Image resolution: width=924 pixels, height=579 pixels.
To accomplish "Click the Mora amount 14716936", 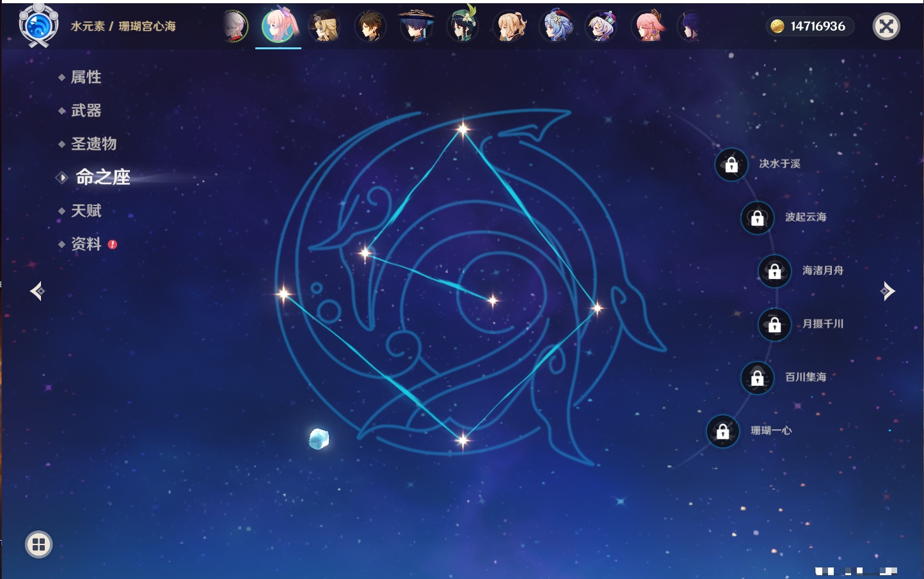I will pyautogui.click(x=818, y=26).
